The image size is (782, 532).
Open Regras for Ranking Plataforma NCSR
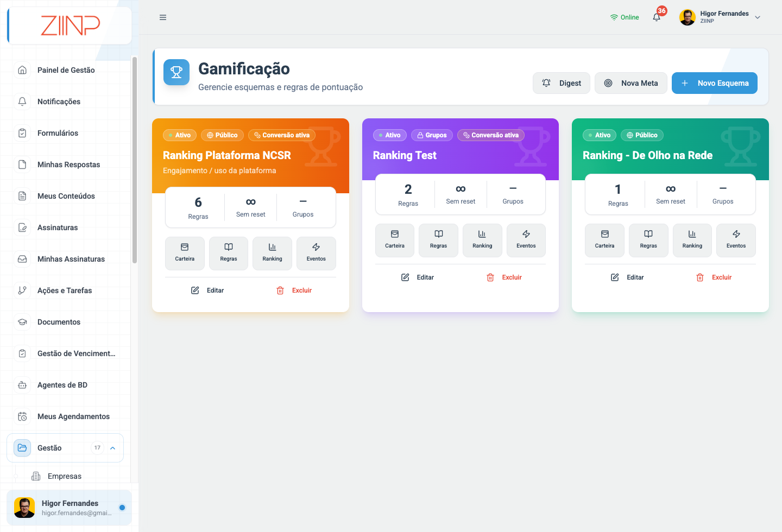(229, 254)
